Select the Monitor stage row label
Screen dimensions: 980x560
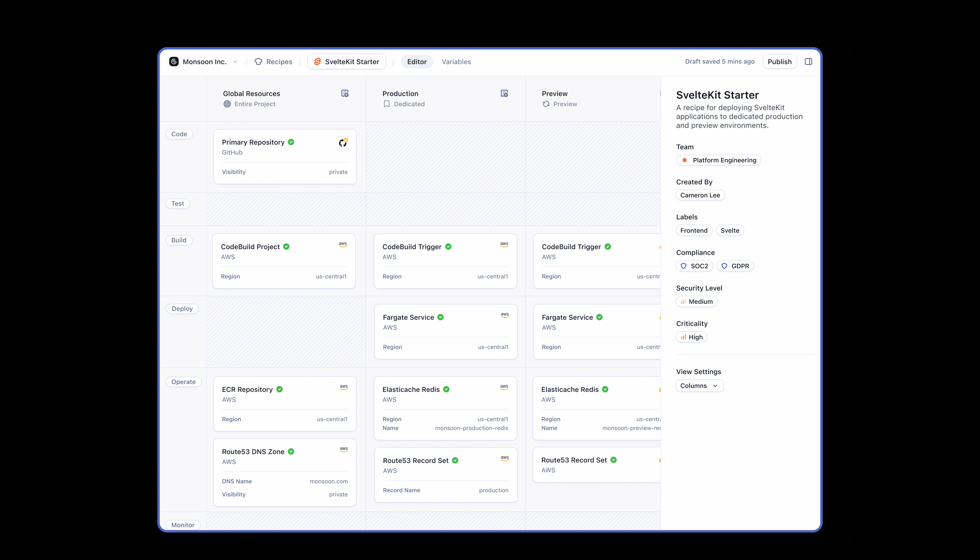pos(183,525)
